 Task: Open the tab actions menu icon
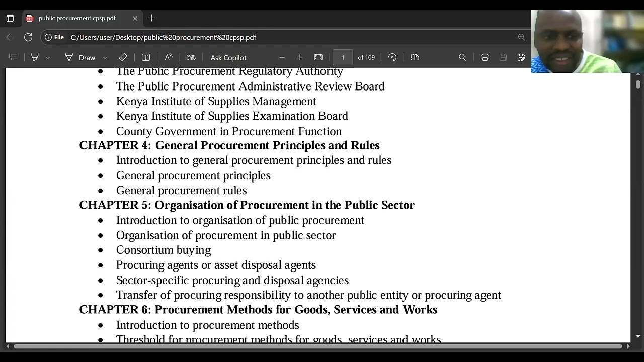(10, 18)
